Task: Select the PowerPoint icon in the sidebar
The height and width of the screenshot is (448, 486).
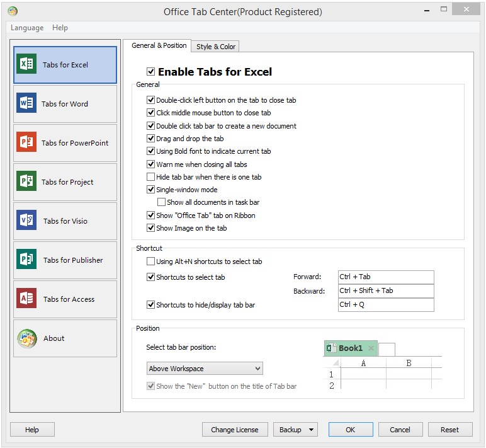Action: (26, 142)
